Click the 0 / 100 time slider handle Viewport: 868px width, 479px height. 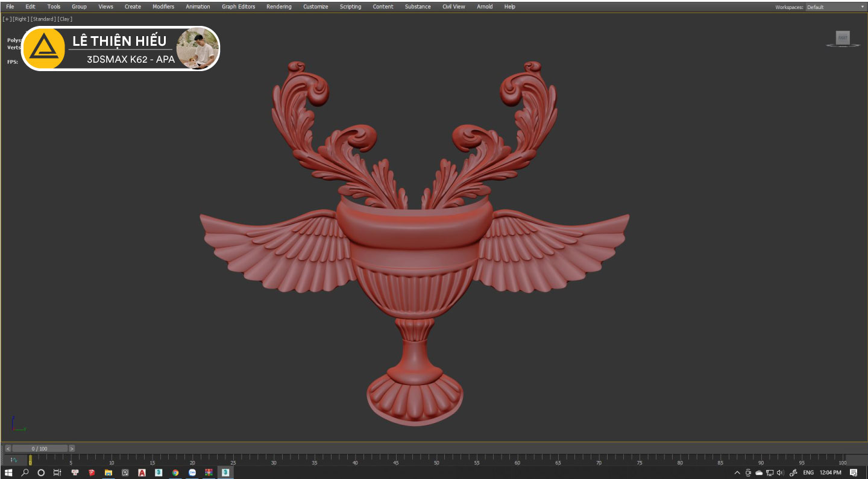click(x=40, y=448)
